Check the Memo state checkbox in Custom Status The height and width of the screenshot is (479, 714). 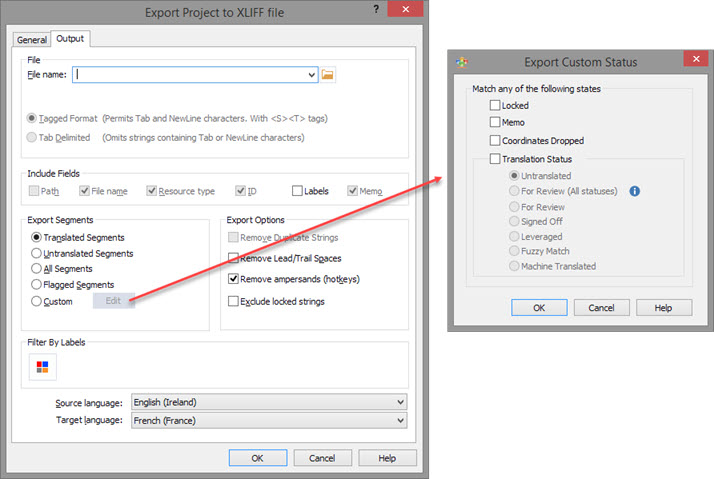tap(495, 122)
